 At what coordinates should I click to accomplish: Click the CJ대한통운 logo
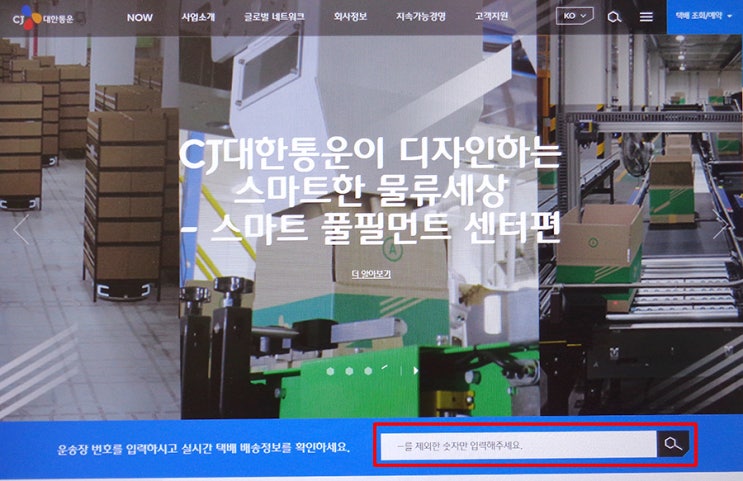pos(43,18)
